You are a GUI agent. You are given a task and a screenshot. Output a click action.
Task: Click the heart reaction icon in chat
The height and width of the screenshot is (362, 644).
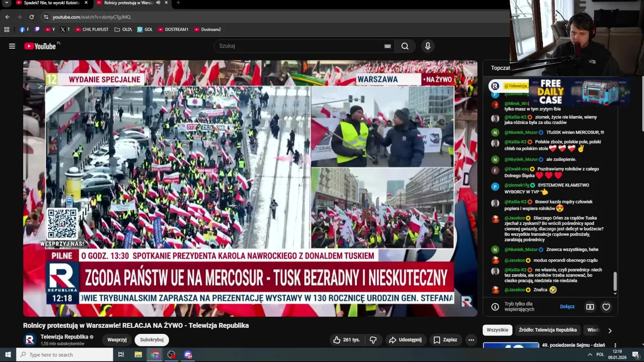606,307
